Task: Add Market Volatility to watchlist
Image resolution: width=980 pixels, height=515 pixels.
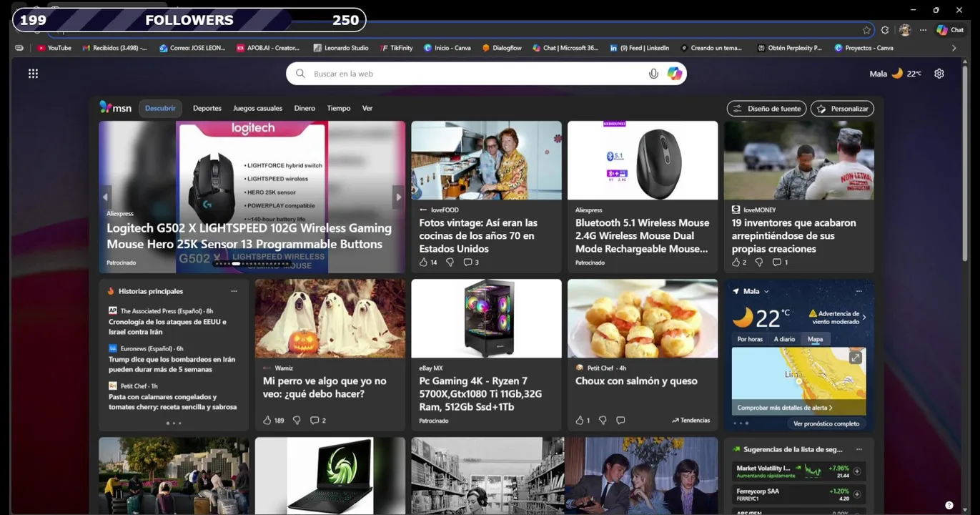Action: tap(857, 471)
